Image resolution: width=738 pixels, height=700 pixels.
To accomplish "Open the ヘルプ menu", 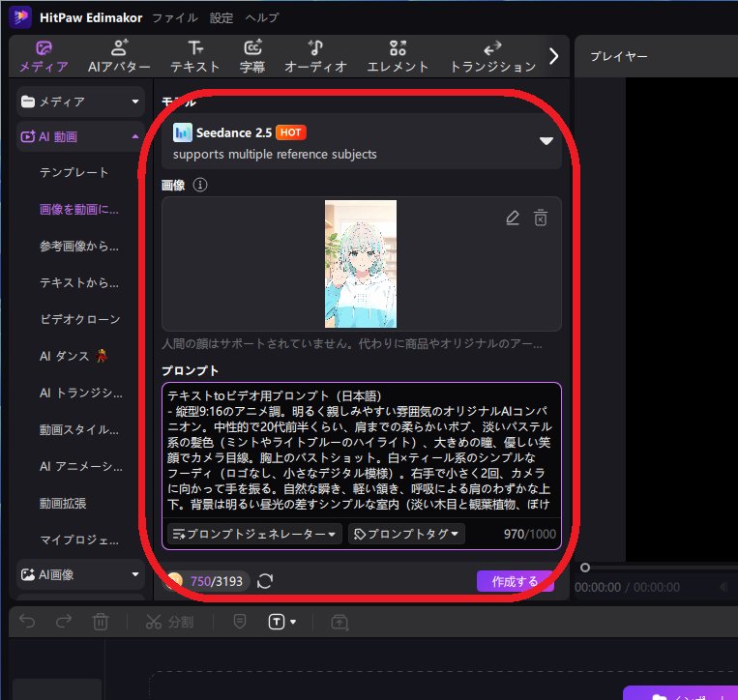I will coord(262,17).
